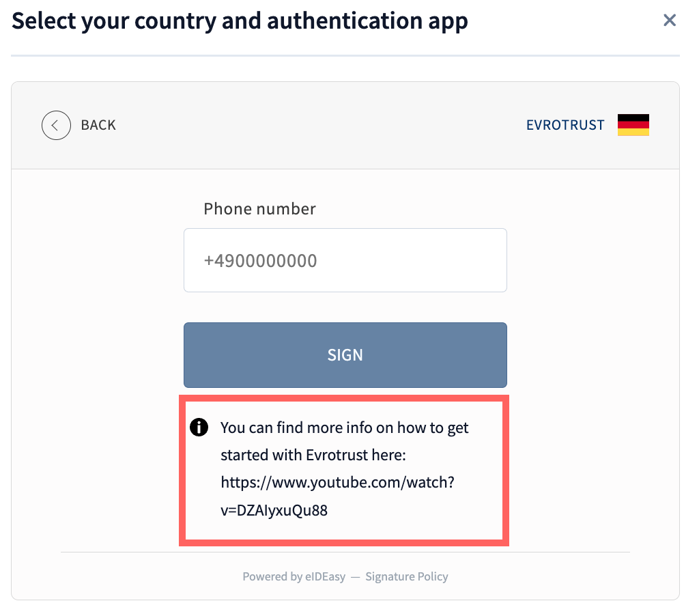Open the Signature Policy link
699x616 pixels.
[407, 576]
